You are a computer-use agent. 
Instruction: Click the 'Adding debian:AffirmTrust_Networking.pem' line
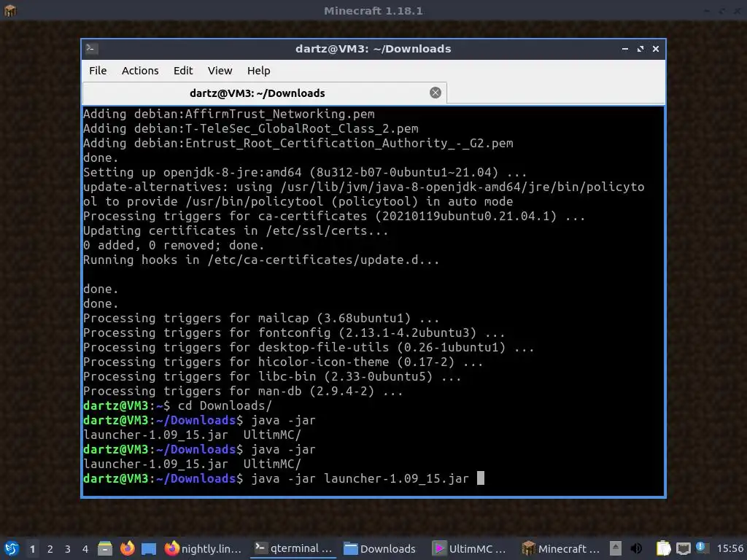click(228, 114)
